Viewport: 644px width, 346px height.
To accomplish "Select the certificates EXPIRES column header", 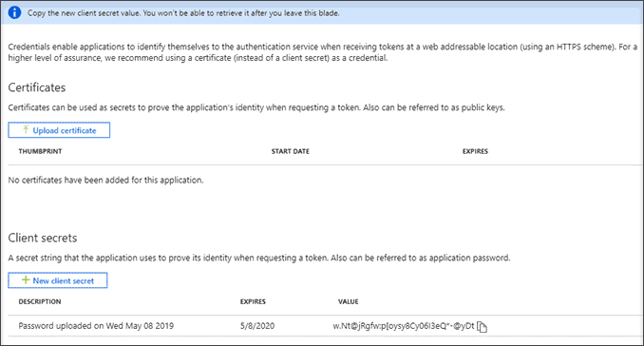I will [x=475, y=151].
